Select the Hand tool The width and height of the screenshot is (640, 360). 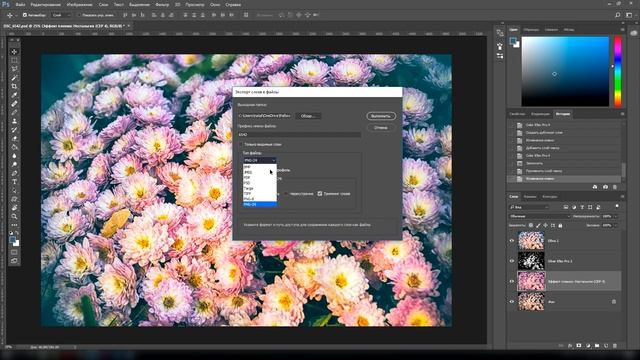click(x=14, y=208)
